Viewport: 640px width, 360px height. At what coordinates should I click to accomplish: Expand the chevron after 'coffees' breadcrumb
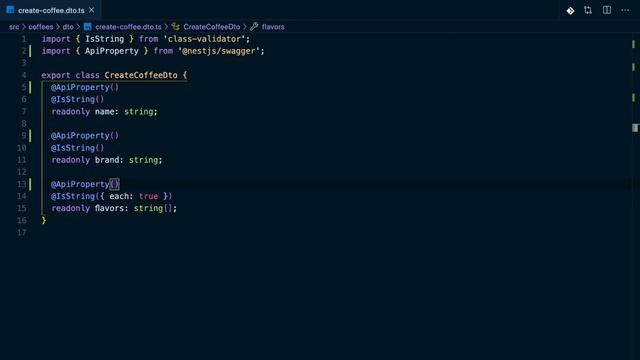[x=58, y=27]
